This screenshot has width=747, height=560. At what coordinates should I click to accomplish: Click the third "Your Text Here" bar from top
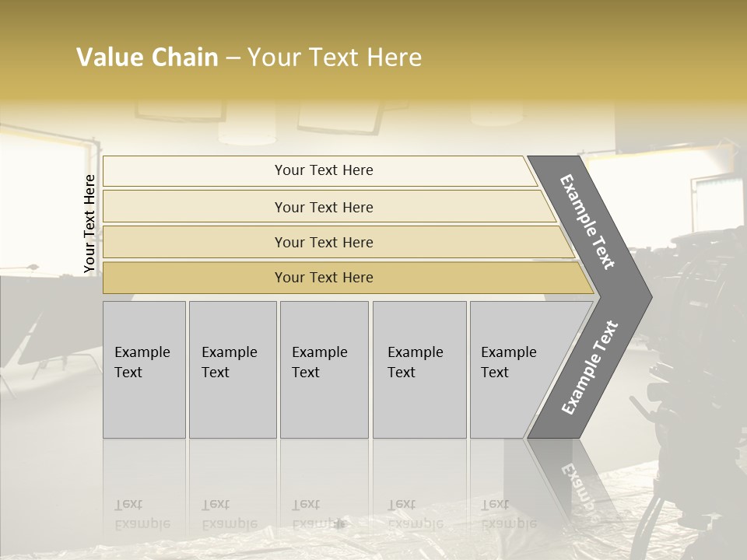click(324, 242)
